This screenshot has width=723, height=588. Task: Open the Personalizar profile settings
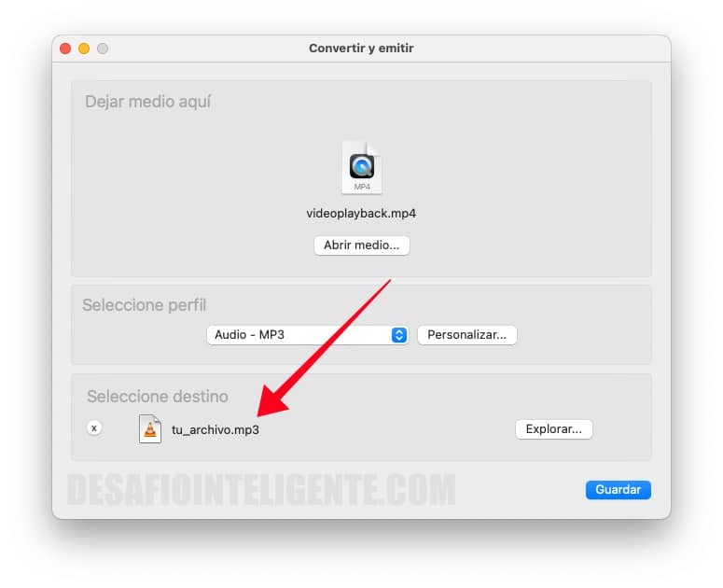tap(467, 335)
